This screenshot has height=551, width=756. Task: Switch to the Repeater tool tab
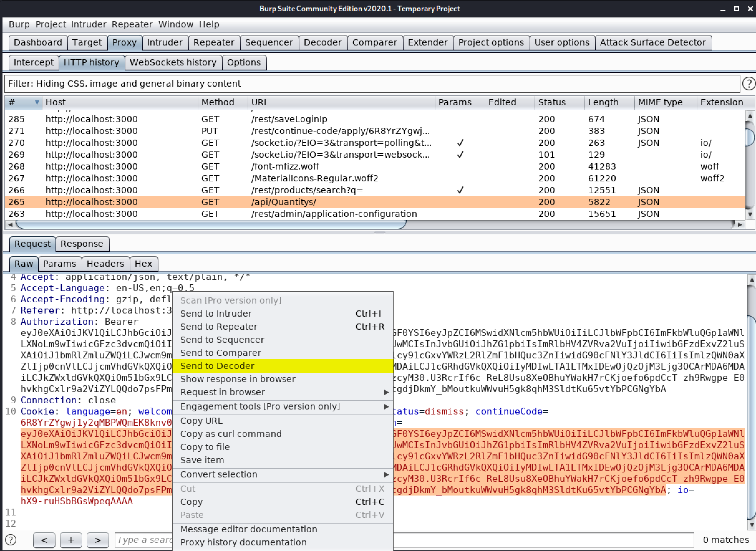coord(214,43)
